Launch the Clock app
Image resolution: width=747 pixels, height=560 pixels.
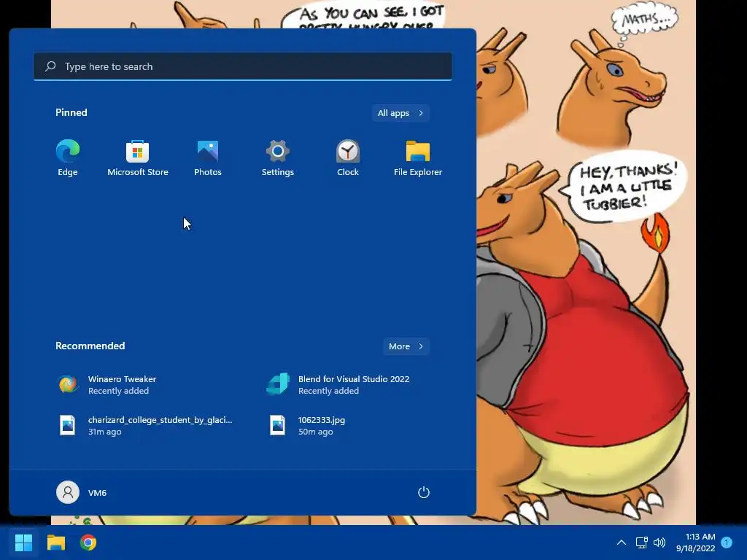348,158
